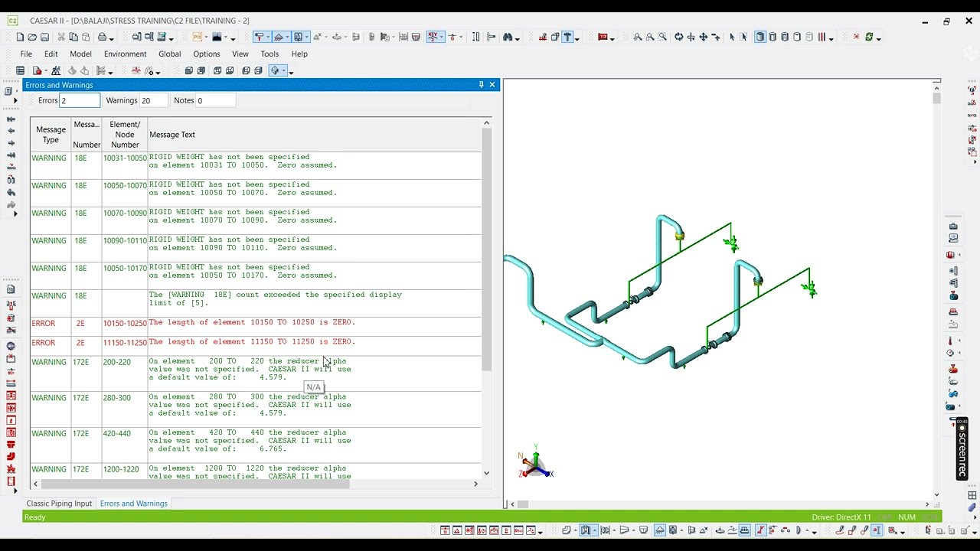Open the isometric view dropdown arrow

pos(283,71)
